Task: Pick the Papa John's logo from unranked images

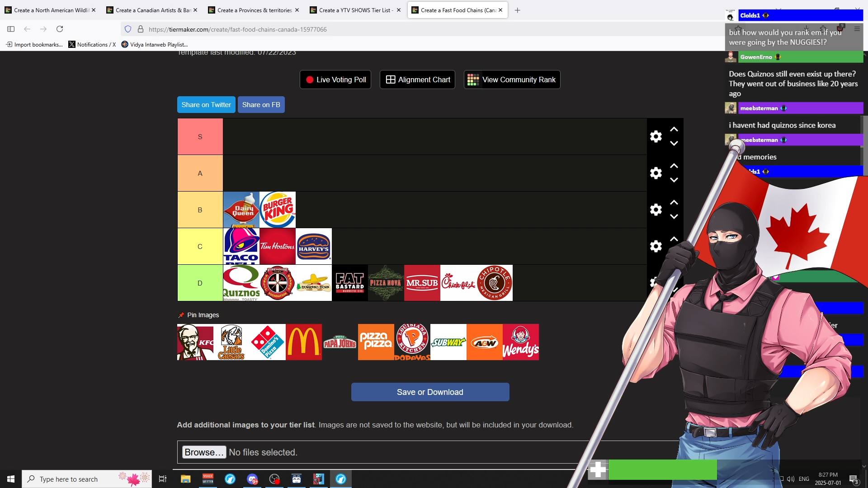Action: (340, 342)
